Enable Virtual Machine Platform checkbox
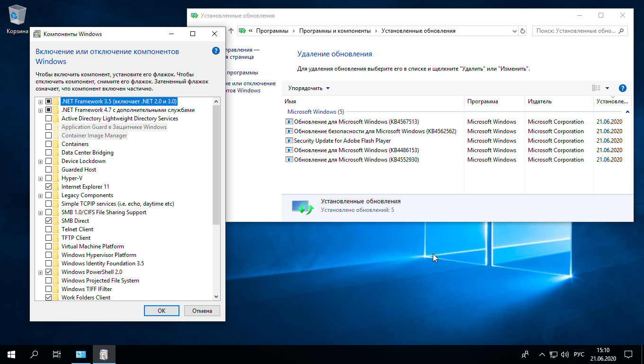The width and height of the screenshot is (644, 364). (48, 246)
